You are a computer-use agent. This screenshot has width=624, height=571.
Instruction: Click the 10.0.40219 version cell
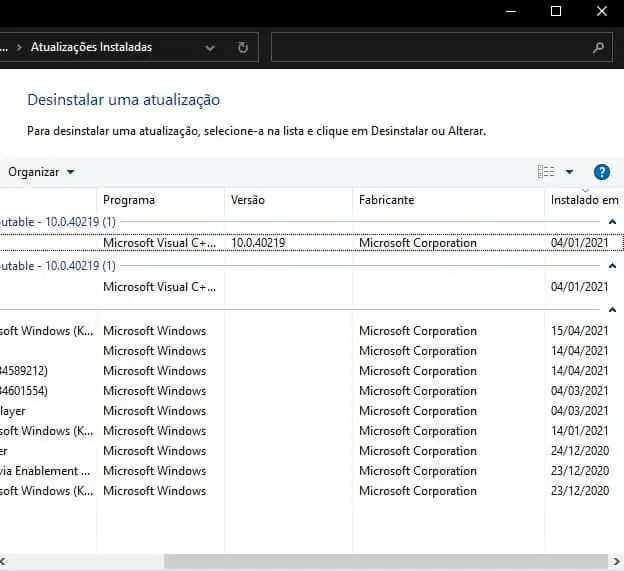click(258, 243)
